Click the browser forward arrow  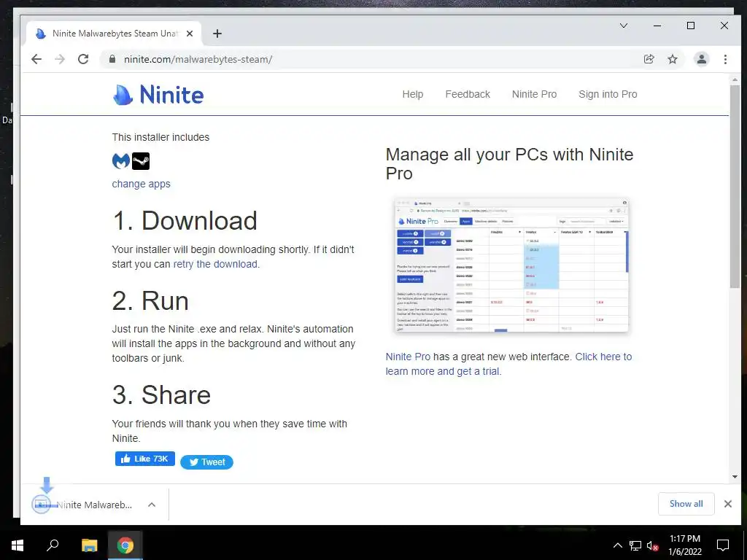pyautogui.click(x=60, y=59)
